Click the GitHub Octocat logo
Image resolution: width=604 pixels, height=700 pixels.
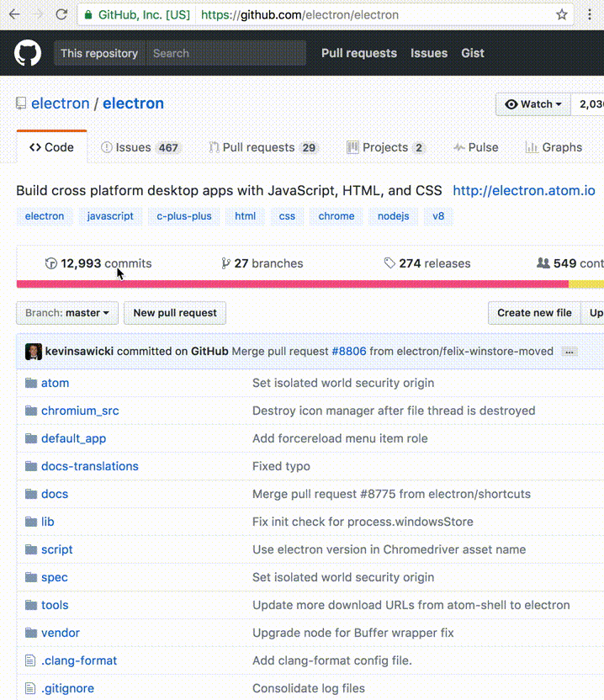[28, 53]
